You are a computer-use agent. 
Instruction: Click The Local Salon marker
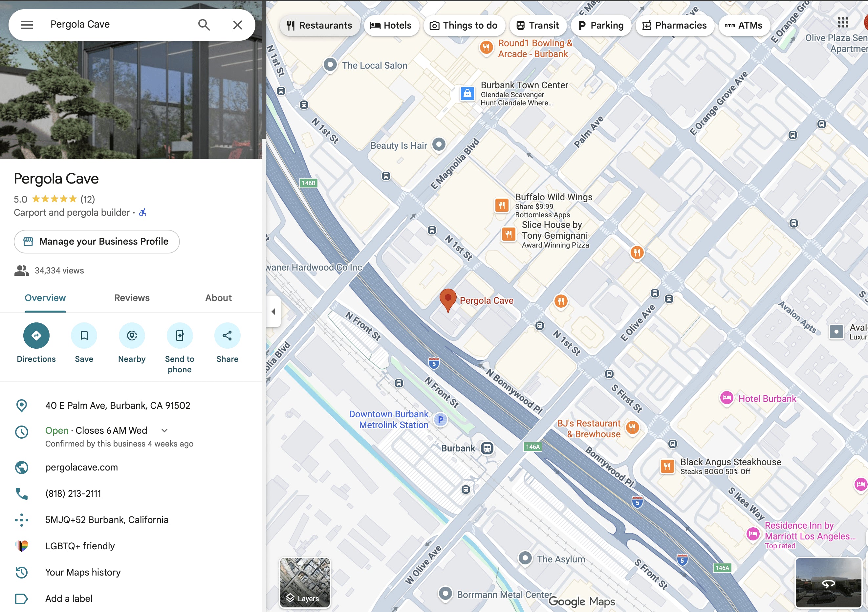pyautogui.click(x=330, y=65)
